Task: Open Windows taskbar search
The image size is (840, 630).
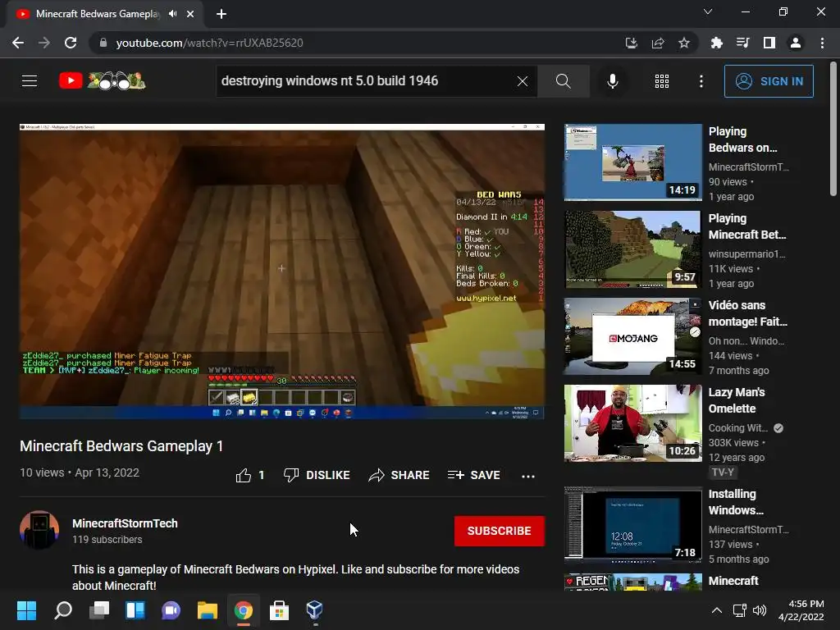Action: pyautogui.click(x=63, y=610)
